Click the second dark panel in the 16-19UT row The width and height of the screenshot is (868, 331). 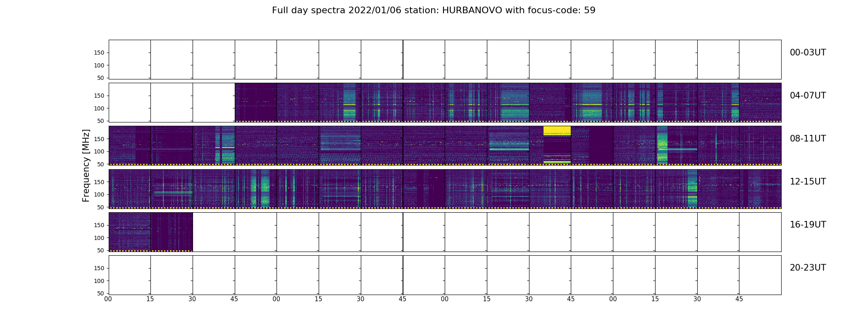coord(172,232)
